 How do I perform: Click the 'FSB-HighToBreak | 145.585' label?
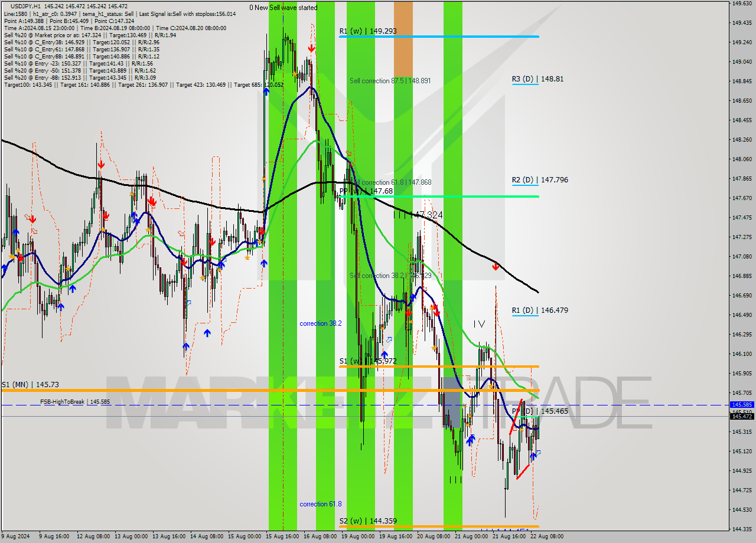click(x=75, y=402)
